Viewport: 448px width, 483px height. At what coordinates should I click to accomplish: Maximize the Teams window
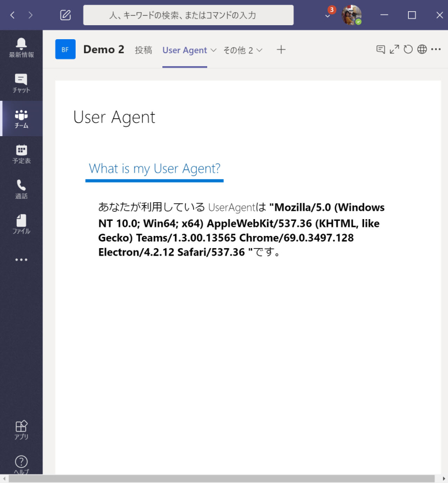(412, 15)
